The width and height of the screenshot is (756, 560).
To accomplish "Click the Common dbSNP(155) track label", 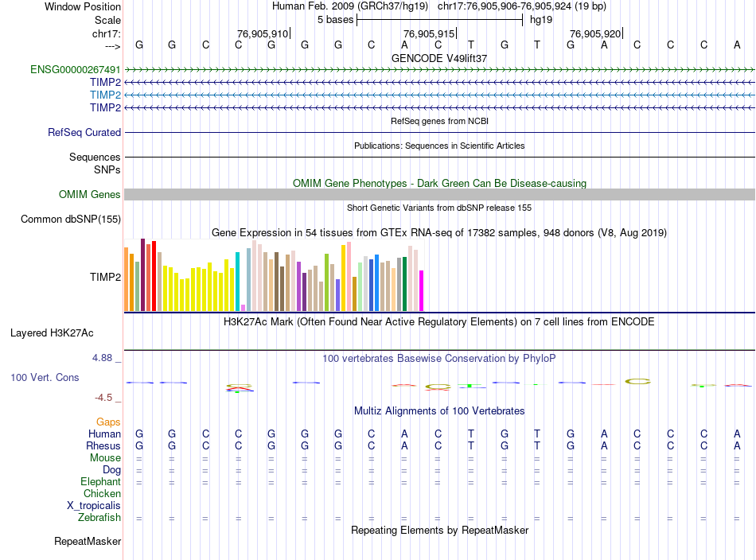I will click(x=71, y=220).
